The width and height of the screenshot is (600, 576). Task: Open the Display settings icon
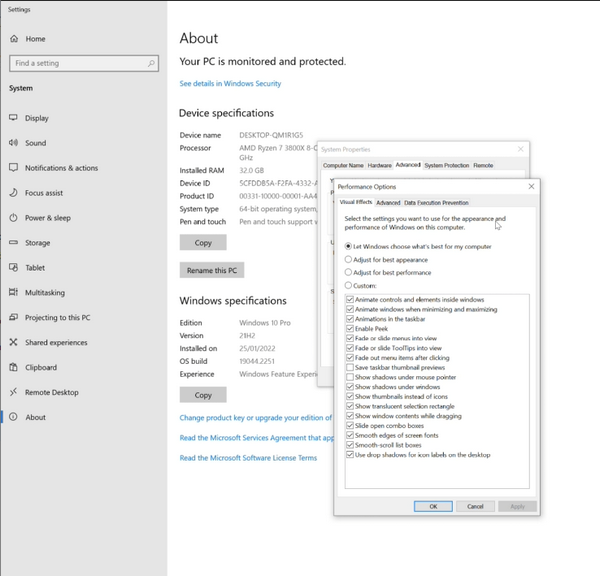tap(14, 118)
